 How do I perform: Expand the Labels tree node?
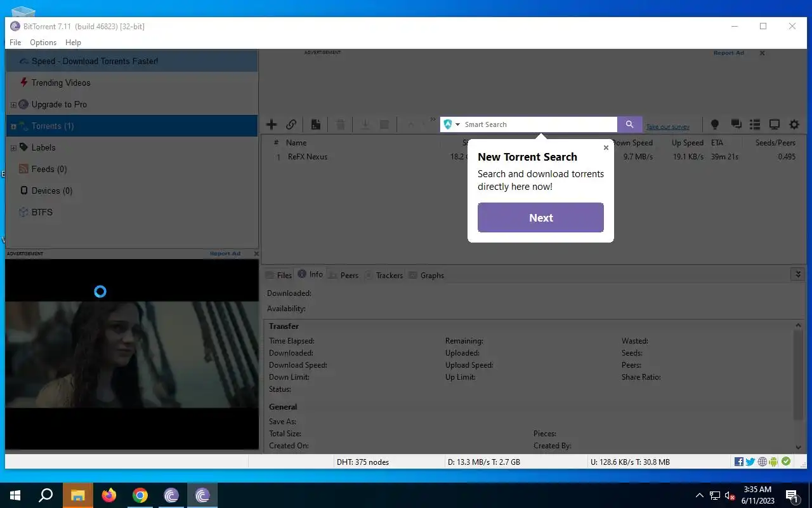click(x=13, y=148)
